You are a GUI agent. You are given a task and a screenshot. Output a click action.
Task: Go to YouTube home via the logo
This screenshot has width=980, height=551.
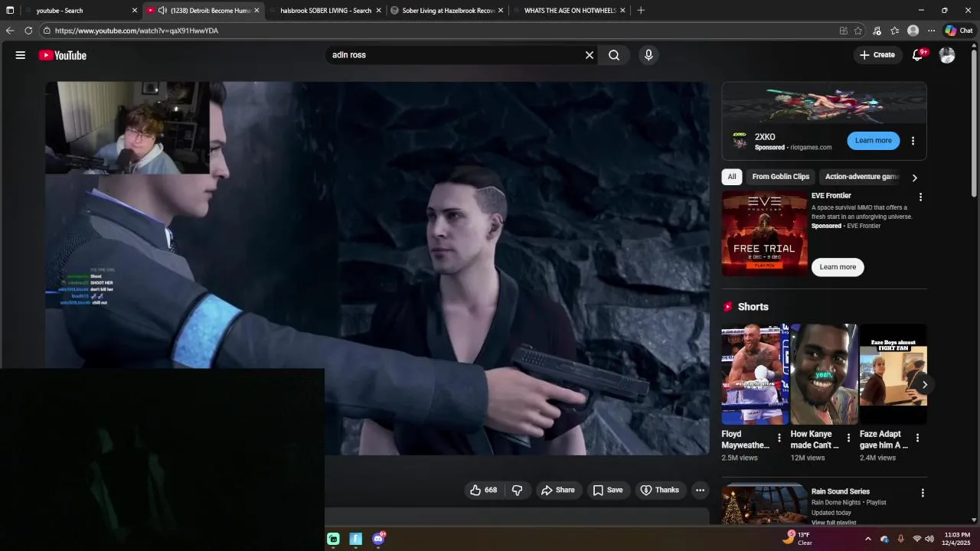coord(63,55)
